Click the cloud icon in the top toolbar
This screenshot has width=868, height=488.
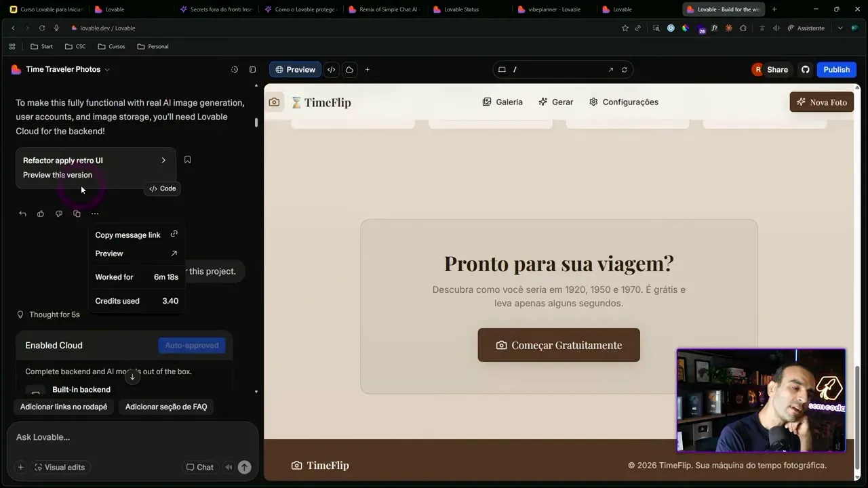tap(349, 69)
